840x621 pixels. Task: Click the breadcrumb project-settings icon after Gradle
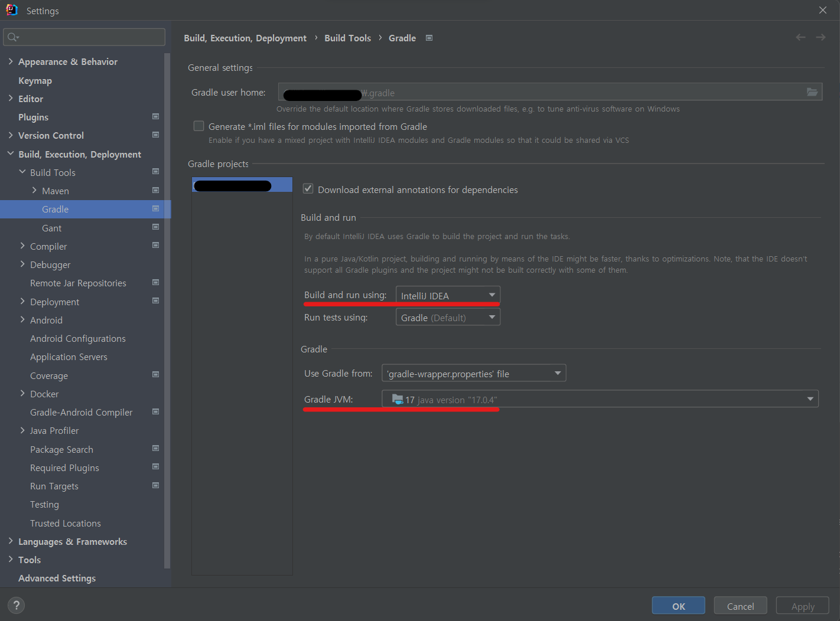coord(429,38)
